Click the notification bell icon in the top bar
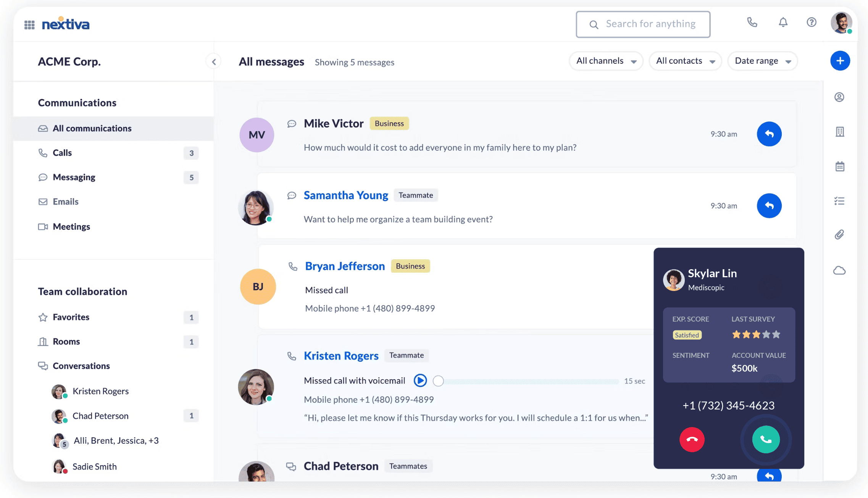868x498 pixels. (783, 23)
